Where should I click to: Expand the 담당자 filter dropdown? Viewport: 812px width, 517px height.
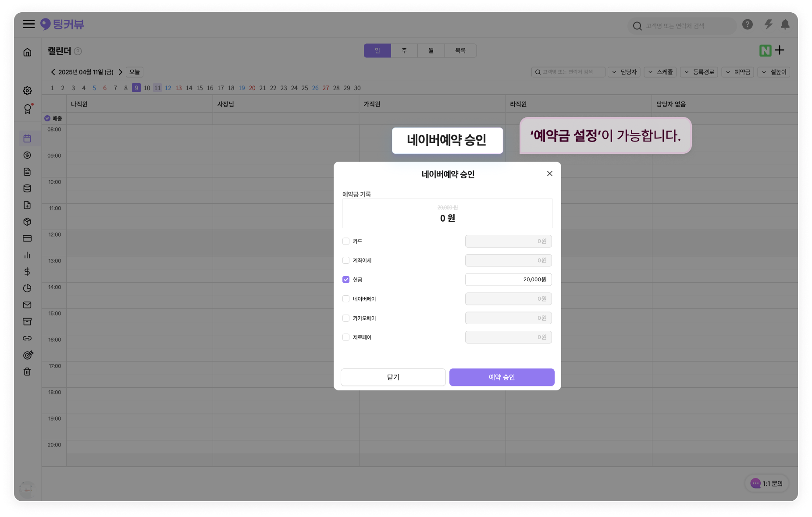pyautogui.click(x=624, y=72)
